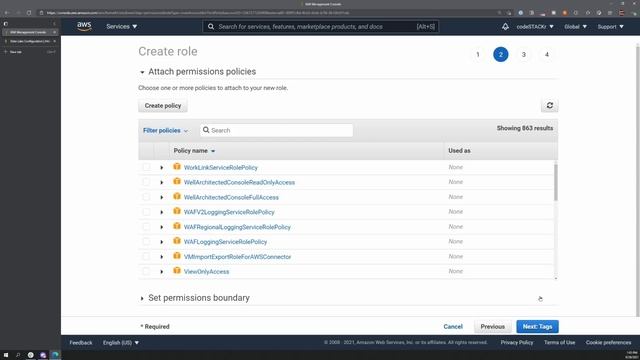This screenshot has width=640, height=360.
Task: Click the ViewOnlyAccess package icon
Action: (177, 271)
